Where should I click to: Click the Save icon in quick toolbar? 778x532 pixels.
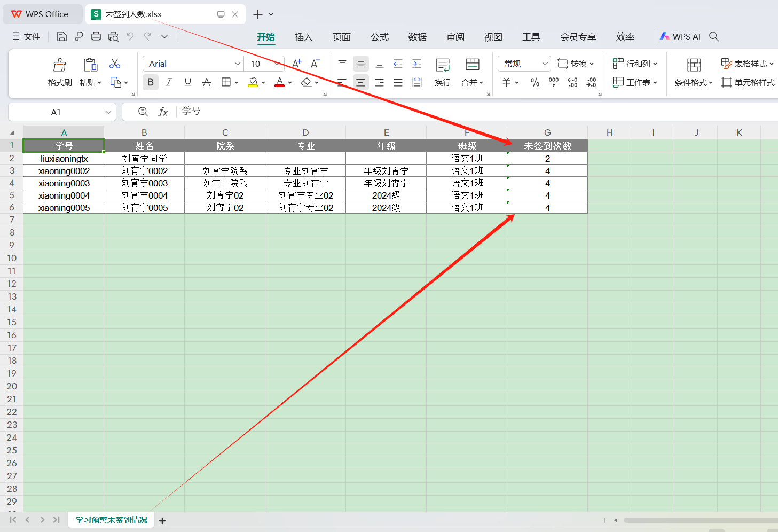(62, 36)
